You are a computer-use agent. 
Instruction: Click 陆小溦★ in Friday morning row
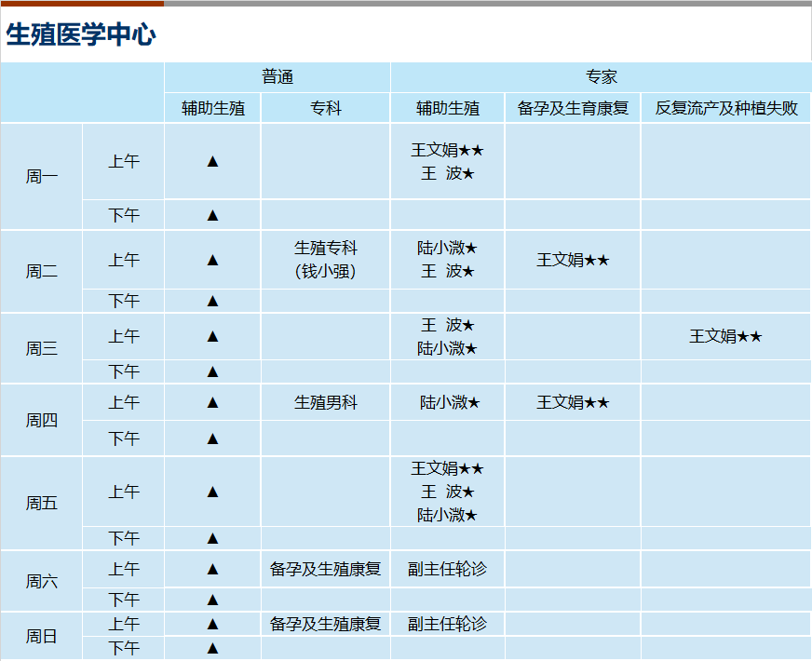click(447, 515)
